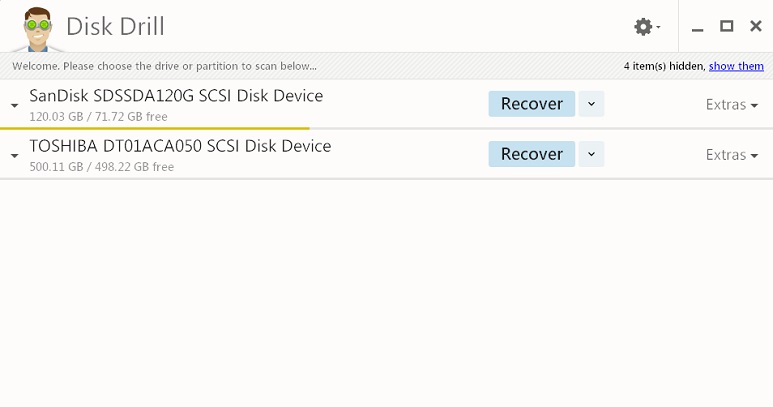Maximize the Disk Drill window
This screenshot has width=773, height=407.
tap(726, 26)
